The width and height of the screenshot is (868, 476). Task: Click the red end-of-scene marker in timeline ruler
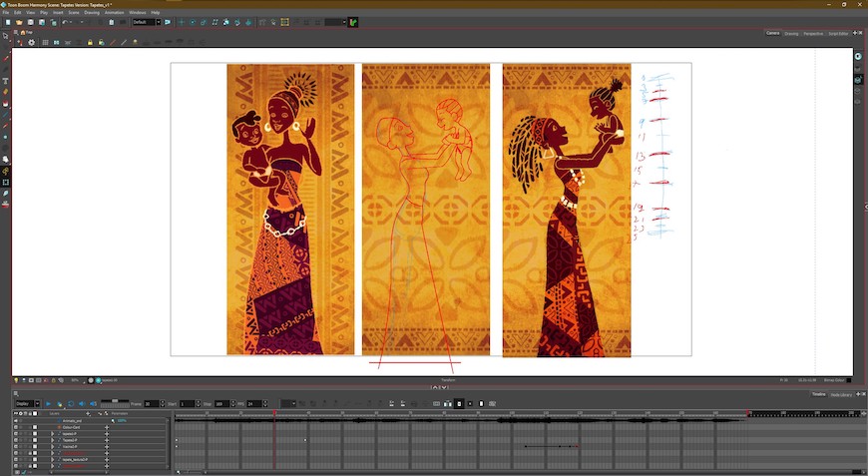click(x=748, y=413)
